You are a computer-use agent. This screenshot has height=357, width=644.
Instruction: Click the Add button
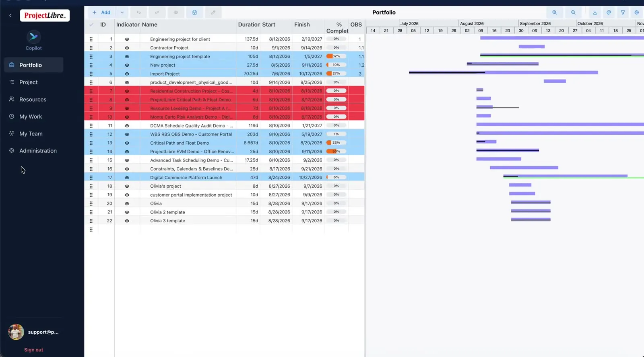coord(101,12)
